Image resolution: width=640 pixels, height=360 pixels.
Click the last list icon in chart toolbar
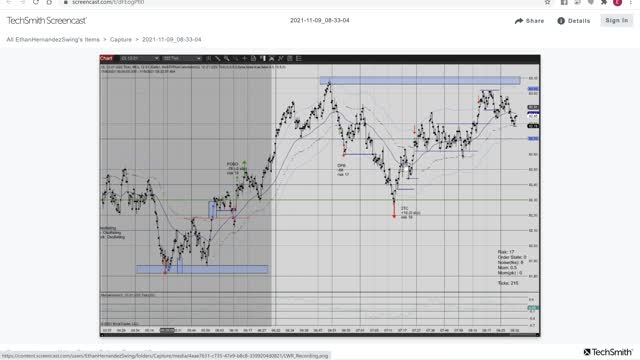click(x=298, y=59)
